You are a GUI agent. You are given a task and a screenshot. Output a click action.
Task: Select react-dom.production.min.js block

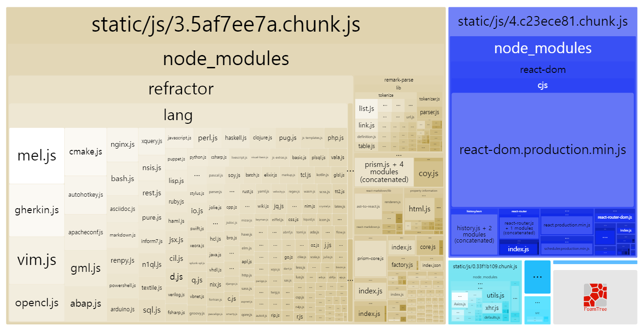click(543, 150)
